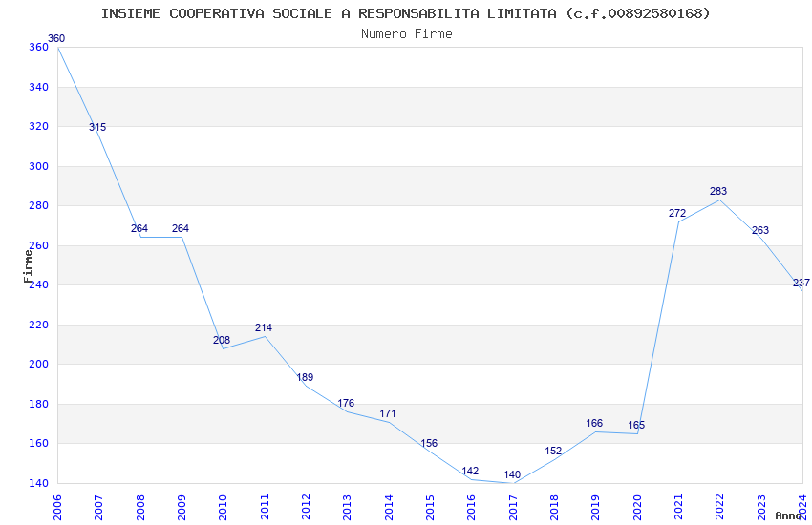Click the y-axis tick 360
The image size is (812, 525).
[x=39, y=47]
